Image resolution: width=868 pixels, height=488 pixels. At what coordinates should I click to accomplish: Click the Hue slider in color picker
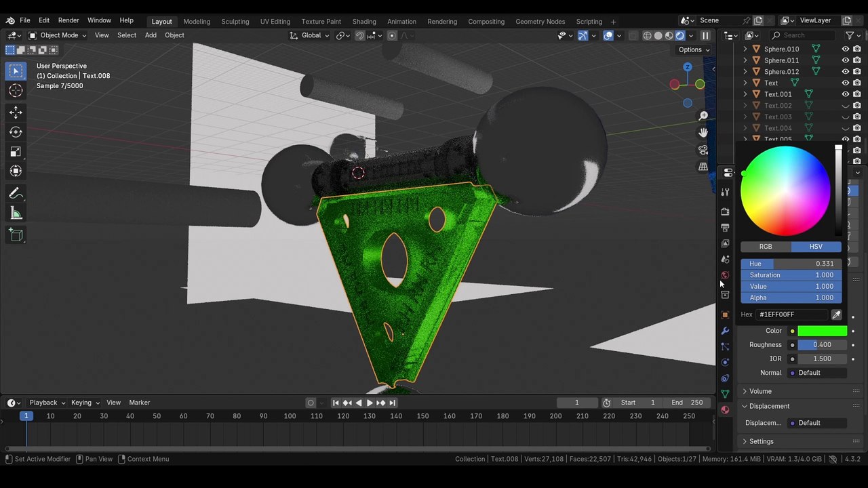(791, 264)
